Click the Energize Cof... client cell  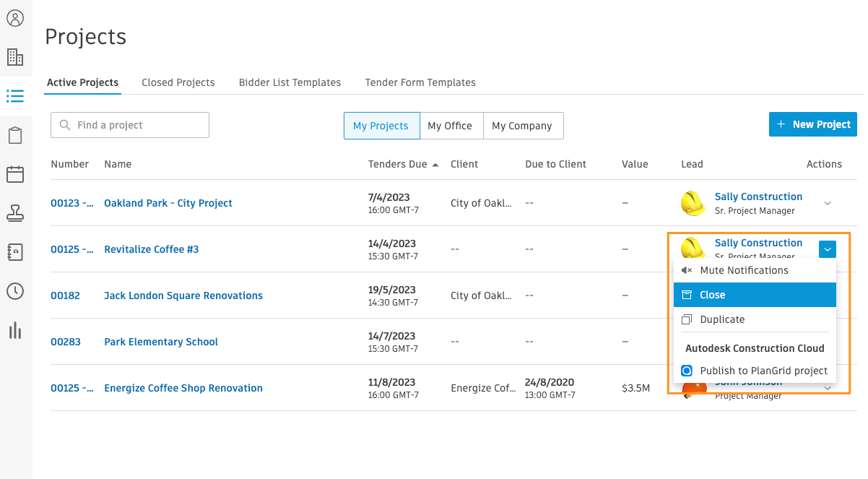(483, 388)
